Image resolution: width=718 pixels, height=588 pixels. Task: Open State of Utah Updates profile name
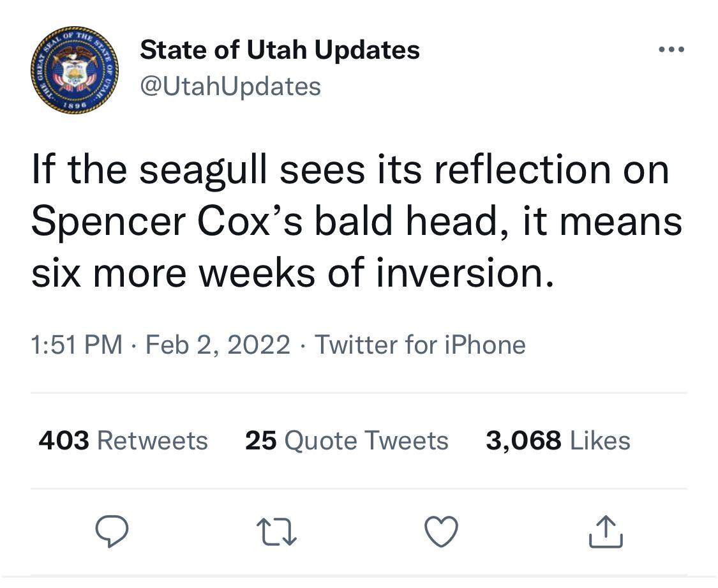pos(280,49)
